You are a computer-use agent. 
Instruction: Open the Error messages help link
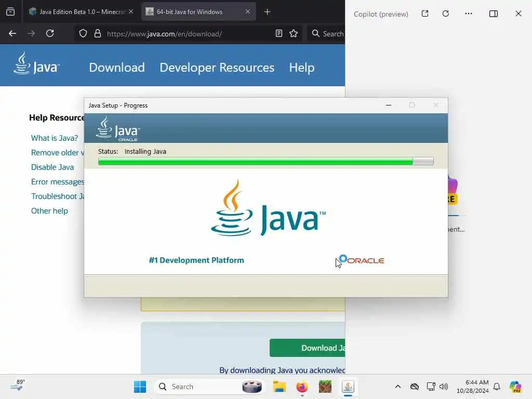click(58, 182)
